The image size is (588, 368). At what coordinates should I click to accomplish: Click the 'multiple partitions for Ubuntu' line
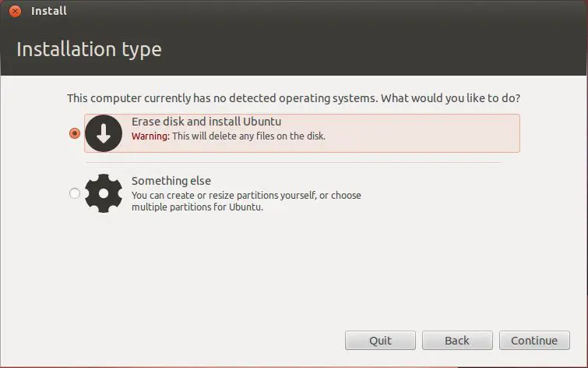(x=197, y=207)
